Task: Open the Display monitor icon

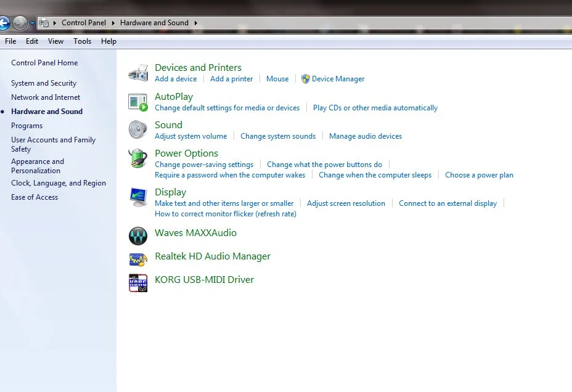Action: [x=138, y=197]
